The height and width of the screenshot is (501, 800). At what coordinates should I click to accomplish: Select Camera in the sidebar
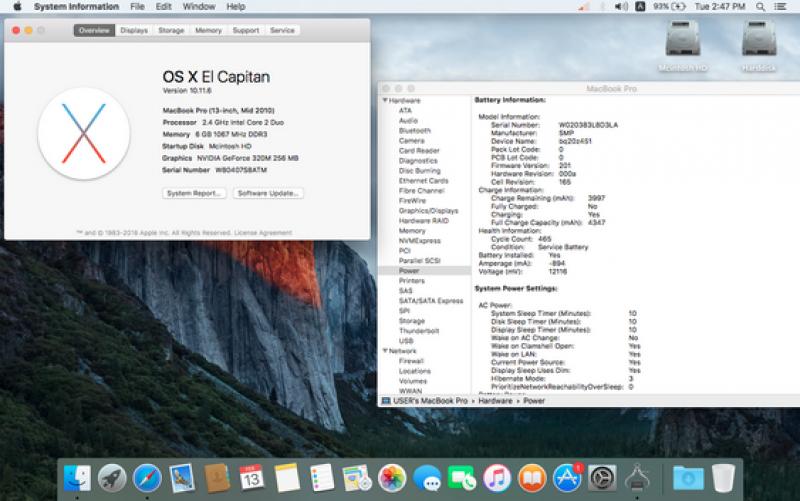(412, 140)
